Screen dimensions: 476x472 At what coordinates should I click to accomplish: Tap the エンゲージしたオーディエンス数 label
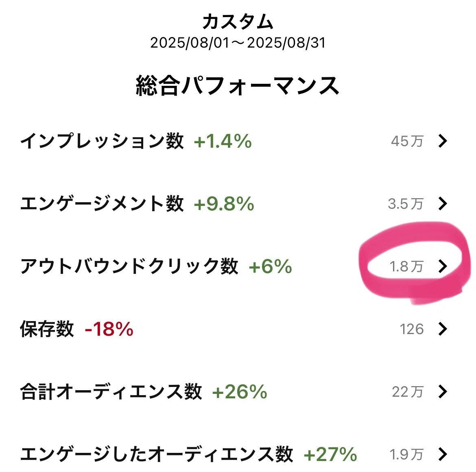pyautogui.click(x=157, y=454)
